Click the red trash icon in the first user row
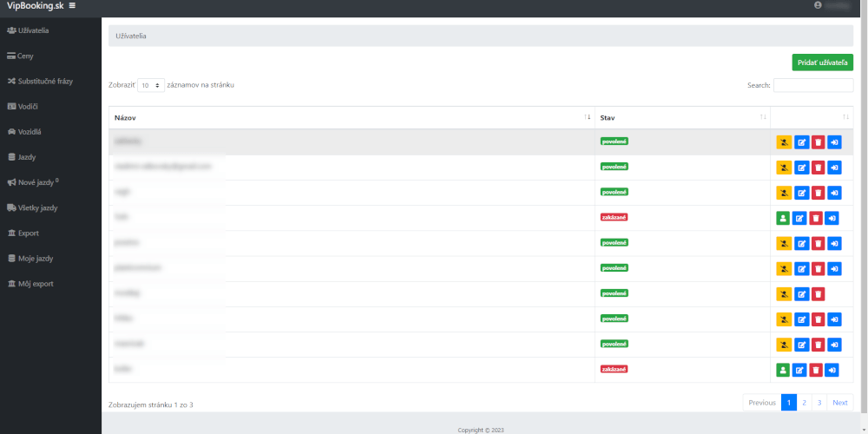 click(x=818, y=142)
